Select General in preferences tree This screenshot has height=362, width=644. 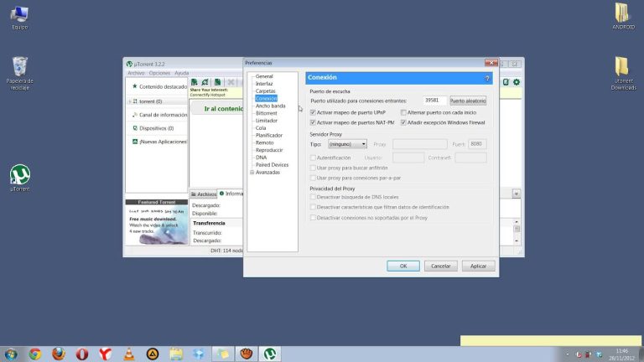tap(264, 76)
